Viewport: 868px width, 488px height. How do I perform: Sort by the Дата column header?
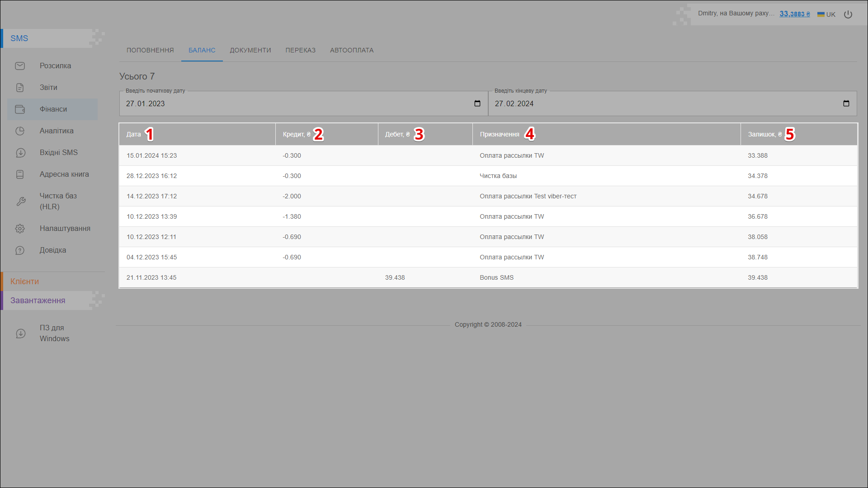click(x=133, y=134)
